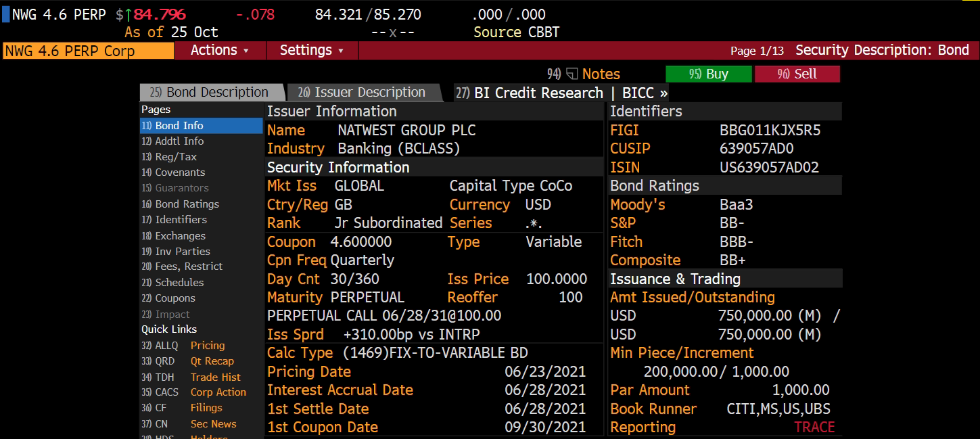The height and width of the screenshot is (439, 980).
Task: Click bid/ask quote 84.321/85.270
Action: [368, 14]
